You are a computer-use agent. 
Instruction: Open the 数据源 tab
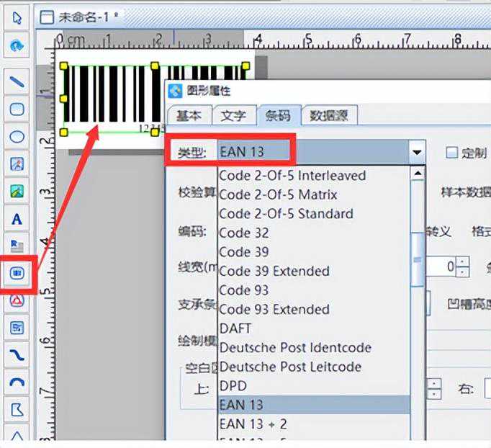tap(329, 115)
